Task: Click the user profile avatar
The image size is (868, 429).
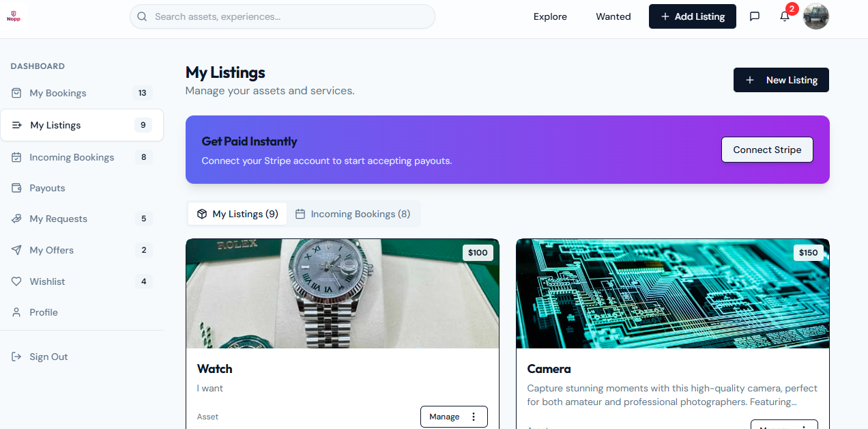Action: click(815, 16)
